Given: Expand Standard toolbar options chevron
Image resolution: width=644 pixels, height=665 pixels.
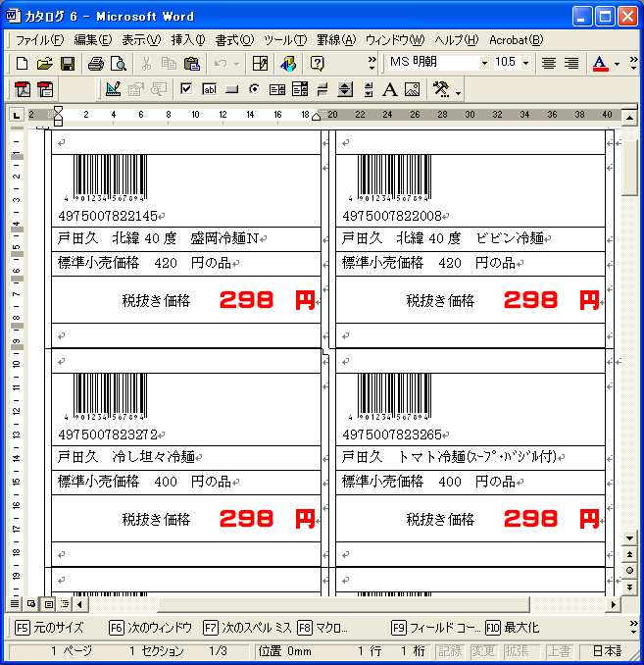Looking at the screenshot, I should pyautogui.click(x=372, y=64).
